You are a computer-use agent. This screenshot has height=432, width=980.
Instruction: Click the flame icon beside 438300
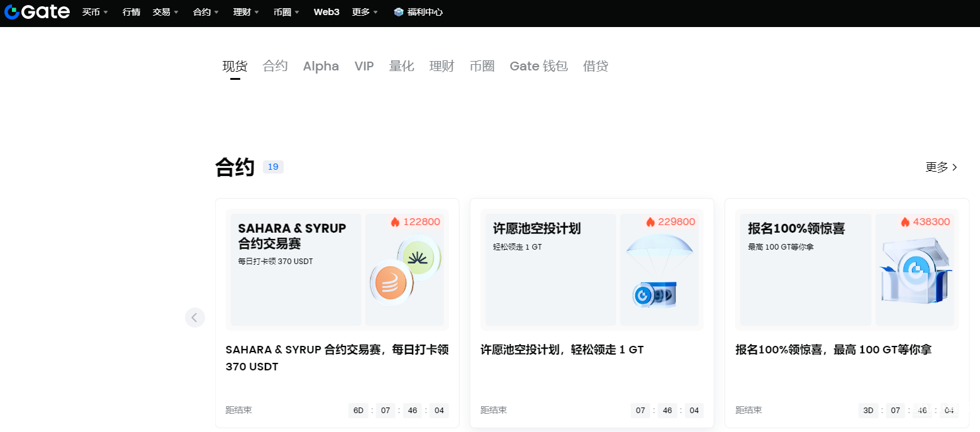(905, 222)
